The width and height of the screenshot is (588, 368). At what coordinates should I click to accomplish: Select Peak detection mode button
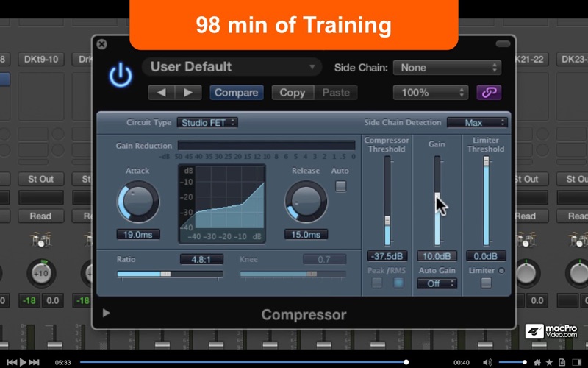377,283
